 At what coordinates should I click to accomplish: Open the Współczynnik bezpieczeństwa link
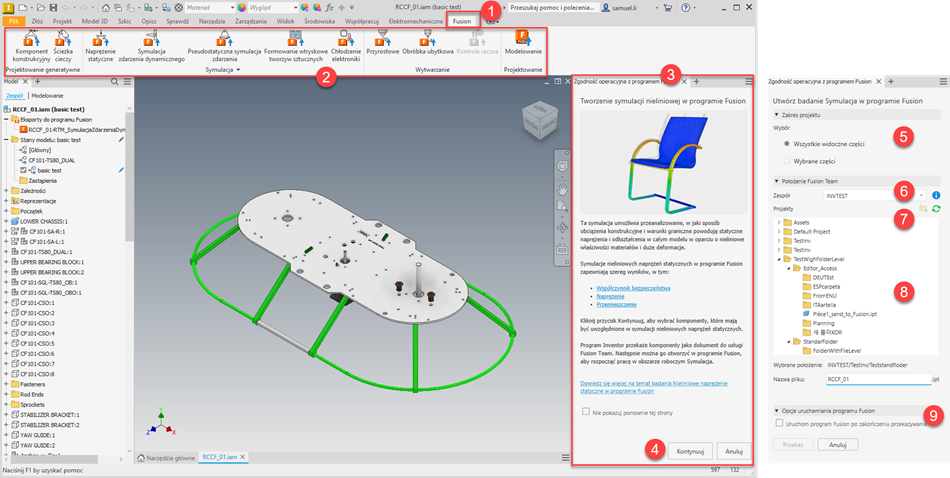(633, 288)
